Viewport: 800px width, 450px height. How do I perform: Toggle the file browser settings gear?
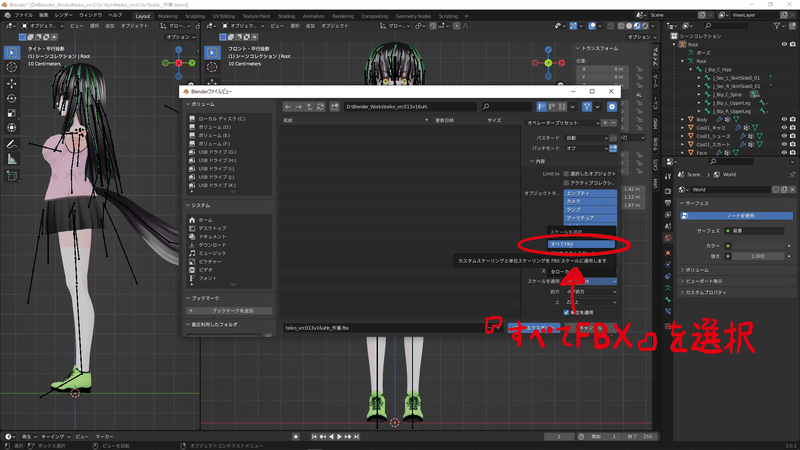tap(612, 107)
